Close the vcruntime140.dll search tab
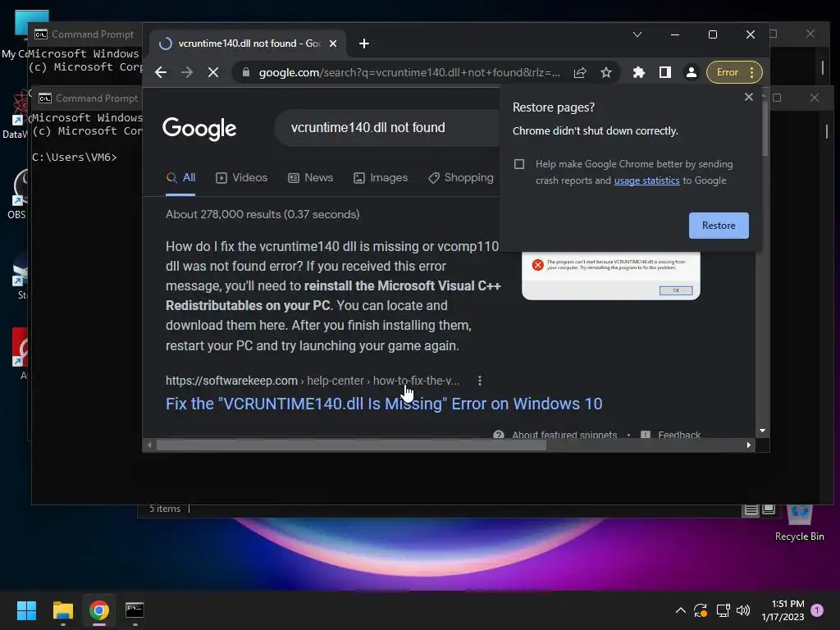 coord(333,43)
